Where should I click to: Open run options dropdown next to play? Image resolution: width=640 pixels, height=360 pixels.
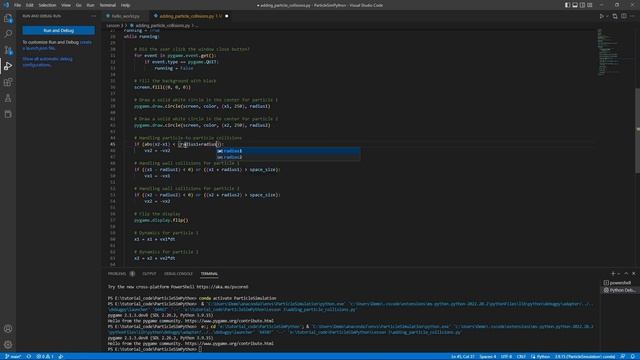[607, 16]
